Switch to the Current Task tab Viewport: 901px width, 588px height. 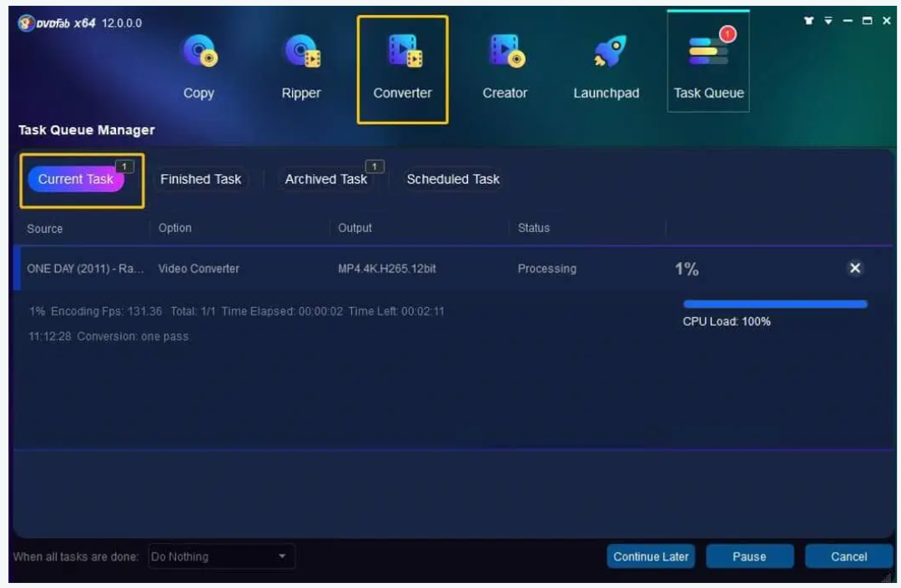pyautogui.click(x=76, y=179)
